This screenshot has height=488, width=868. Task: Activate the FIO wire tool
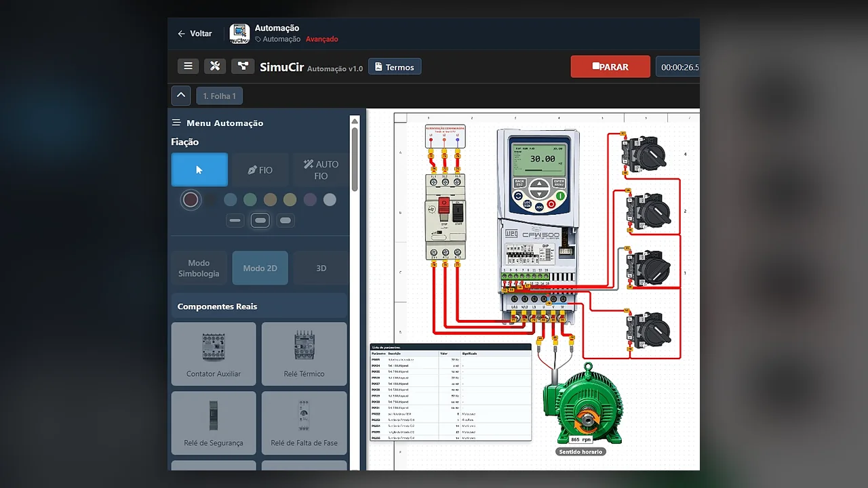point(260,169)
